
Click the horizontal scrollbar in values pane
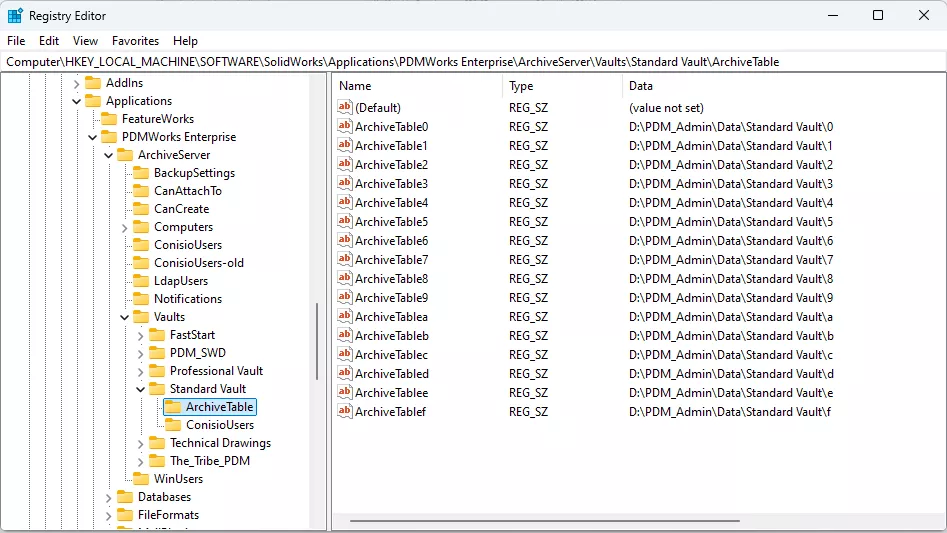(545, 521)
